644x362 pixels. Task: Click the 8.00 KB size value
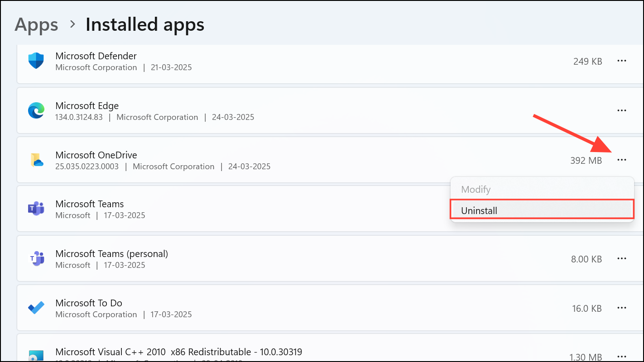tap(586, 259)
